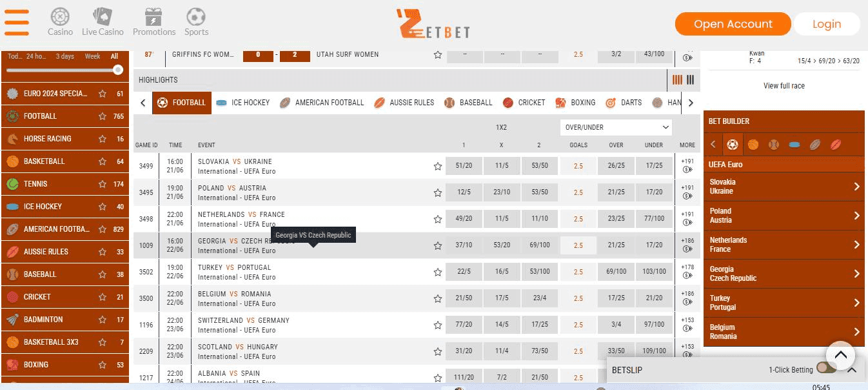
Task: Switch to compact column layout icon
Action: pyautogui.click(x=691, y=80)
